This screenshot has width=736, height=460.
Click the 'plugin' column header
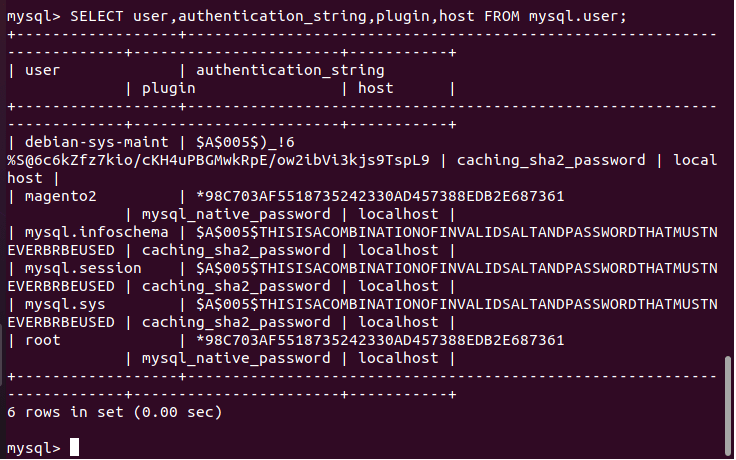tap(169, 89)
